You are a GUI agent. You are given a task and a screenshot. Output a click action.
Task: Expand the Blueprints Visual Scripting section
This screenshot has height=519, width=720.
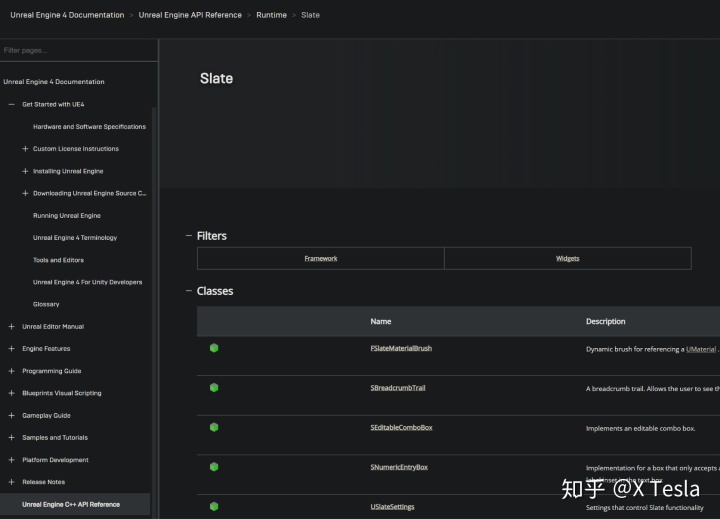(11, 393)
